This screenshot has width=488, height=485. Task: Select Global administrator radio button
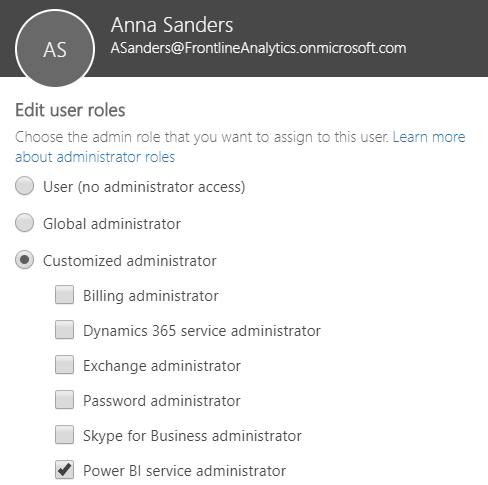24,223
